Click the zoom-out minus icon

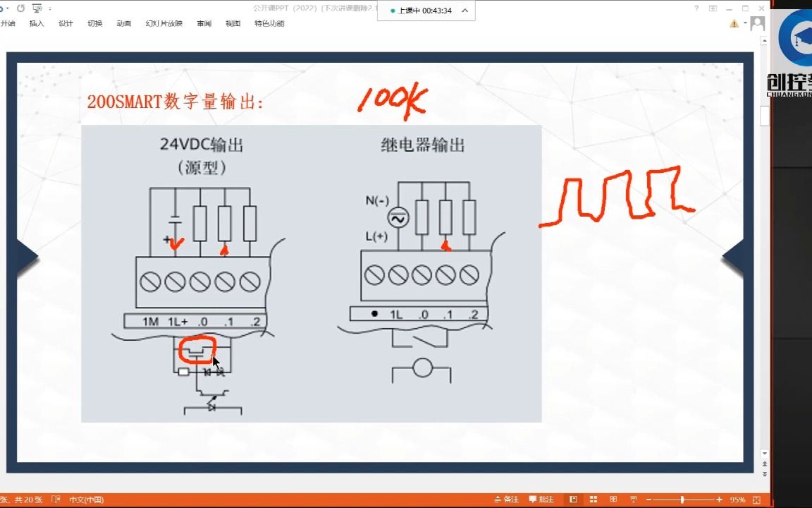pos(648,499)
